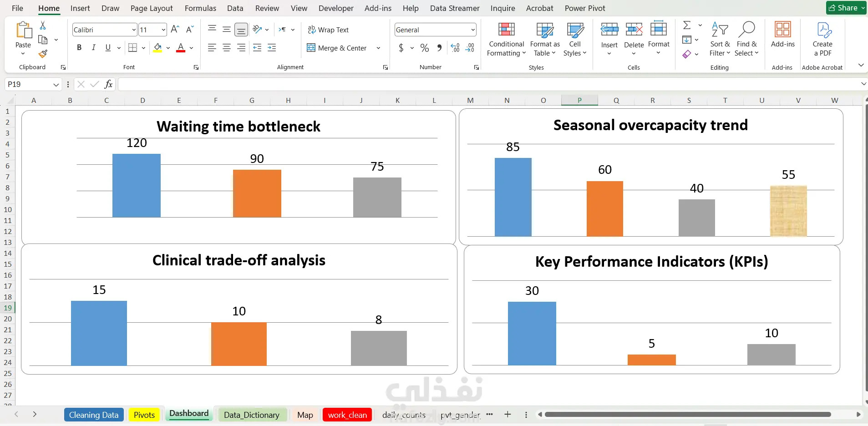Open Conditional Formatting menu
This screenshot has height=426, width=868.
pyautogui.click(x=506, y=40)
